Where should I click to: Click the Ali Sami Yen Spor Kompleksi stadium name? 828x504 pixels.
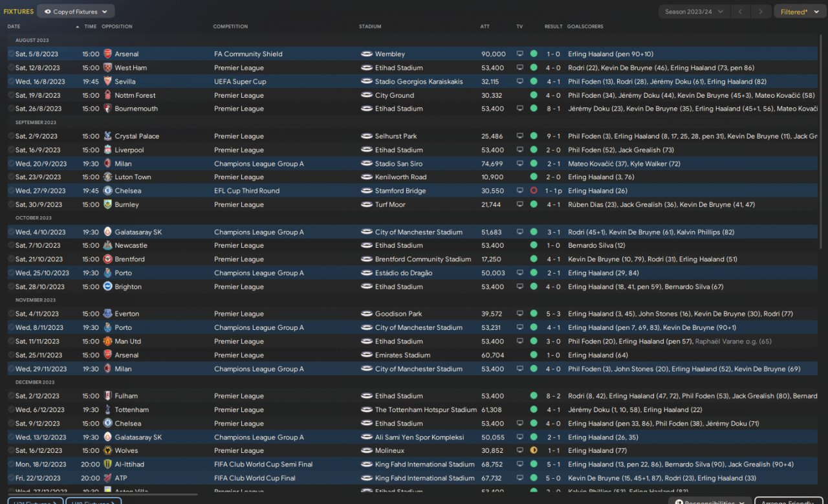coord(419,437)
